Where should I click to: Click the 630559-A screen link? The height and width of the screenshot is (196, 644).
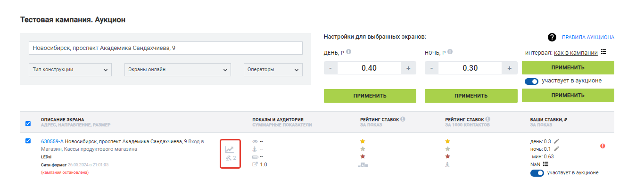click(x=52, y=141)
